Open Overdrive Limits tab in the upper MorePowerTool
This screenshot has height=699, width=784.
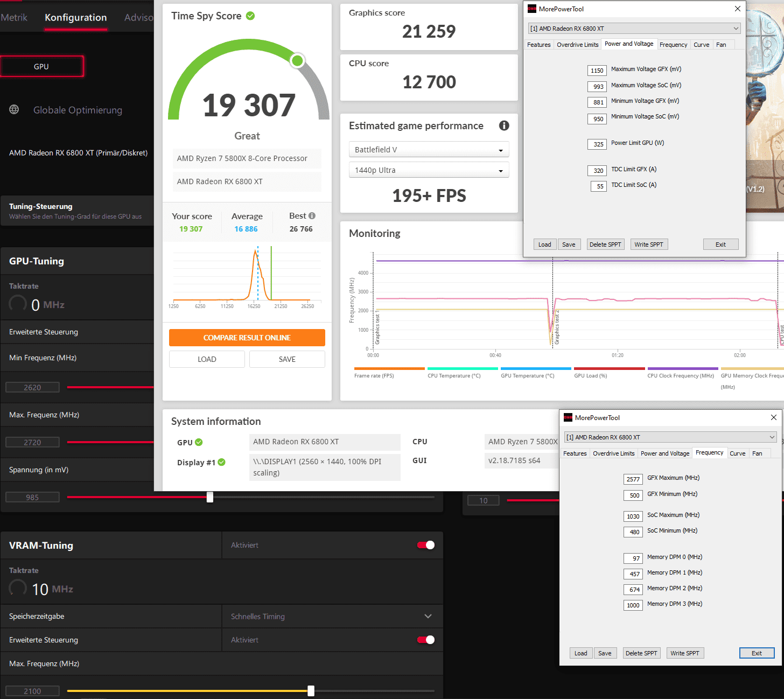click(578, 45)
